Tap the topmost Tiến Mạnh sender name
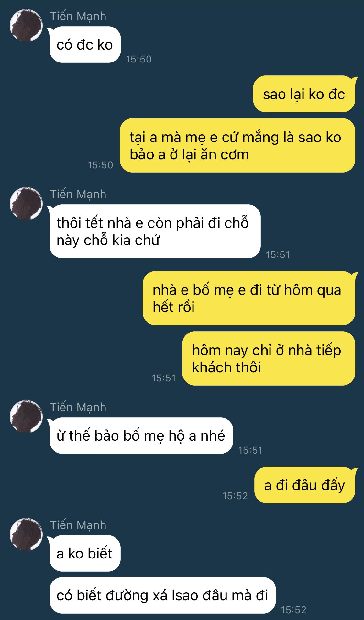364x620 pixels. [x=78, y=16]
